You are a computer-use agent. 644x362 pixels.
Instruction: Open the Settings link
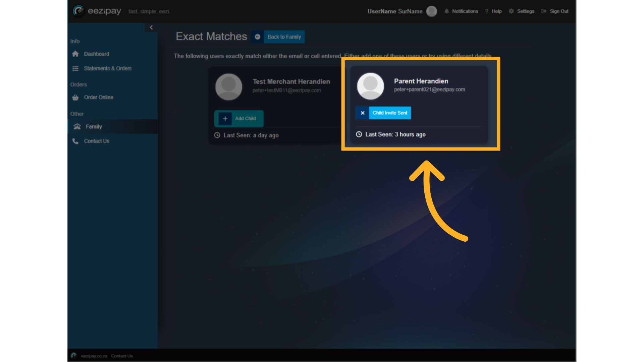pos(526,11)
